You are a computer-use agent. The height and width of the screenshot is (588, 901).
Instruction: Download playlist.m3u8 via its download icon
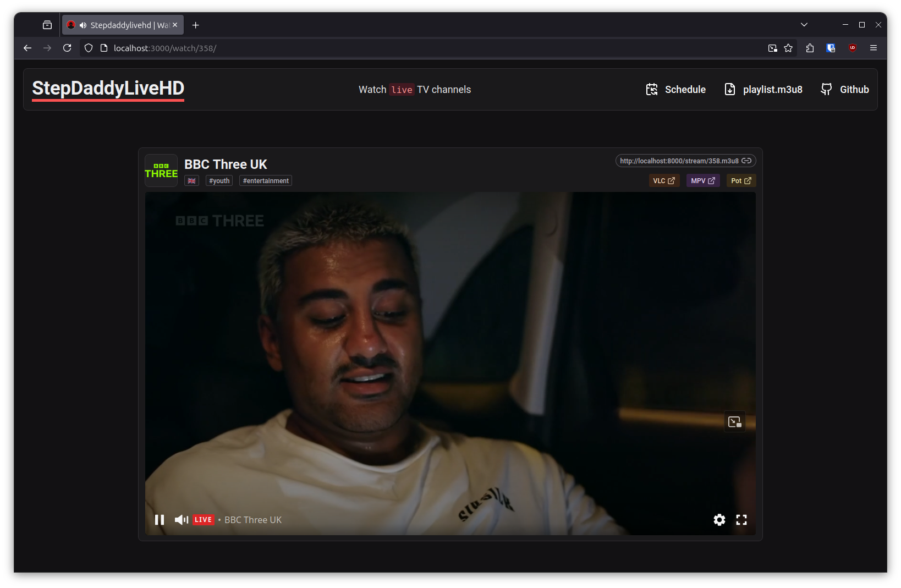[x=729, y=89]
